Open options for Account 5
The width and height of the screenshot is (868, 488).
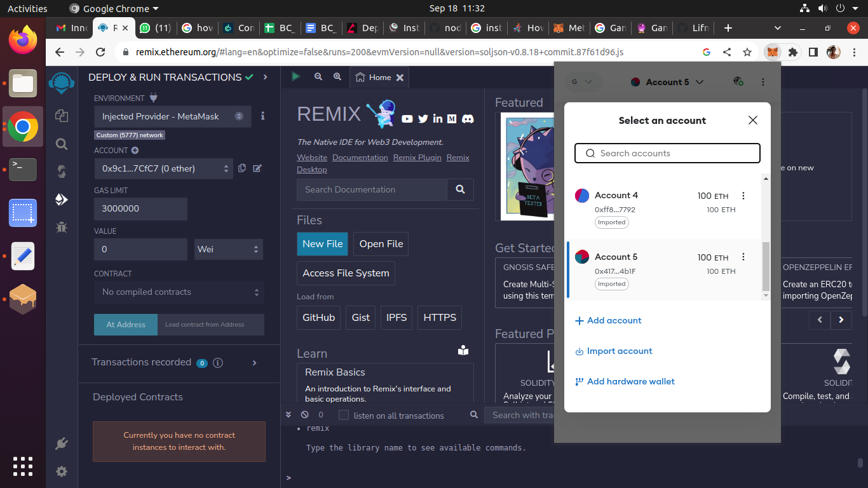click(x=743, y=257)
